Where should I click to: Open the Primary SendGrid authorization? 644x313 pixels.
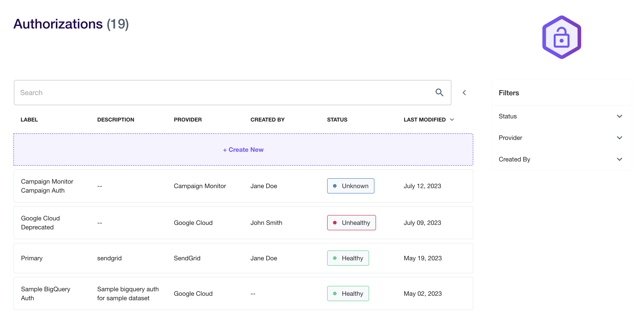[32, 258]
